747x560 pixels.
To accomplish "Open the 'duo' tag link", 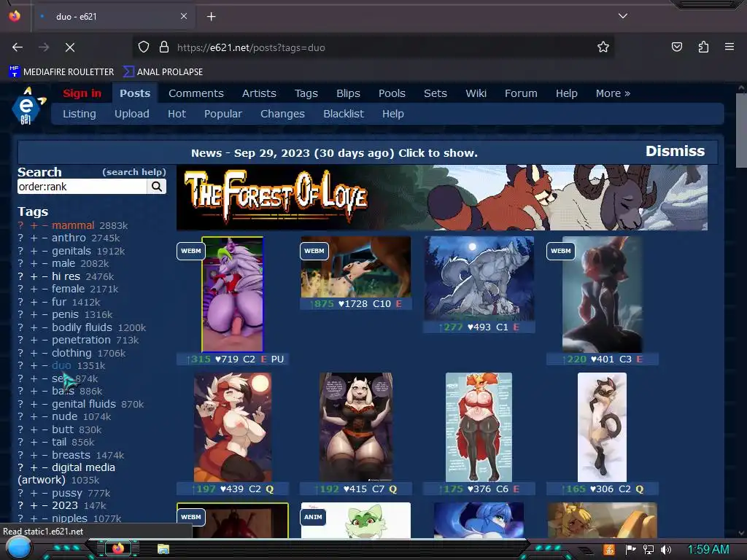I will point(61,366).
